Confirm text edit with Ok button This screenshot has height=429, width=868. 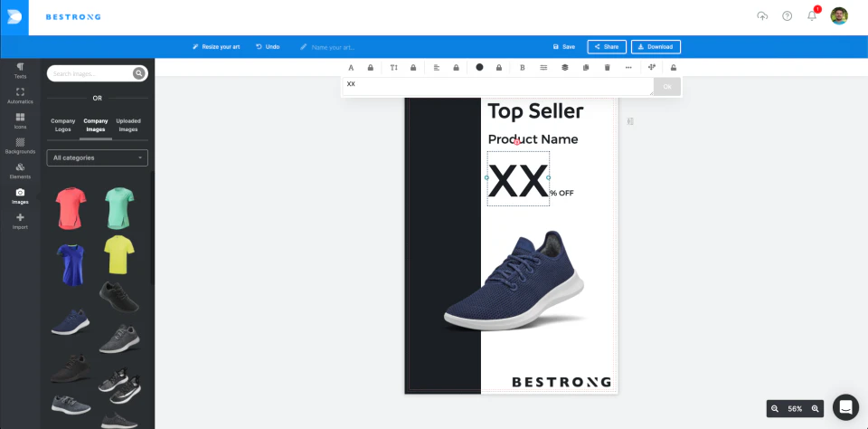coord(667,87)
